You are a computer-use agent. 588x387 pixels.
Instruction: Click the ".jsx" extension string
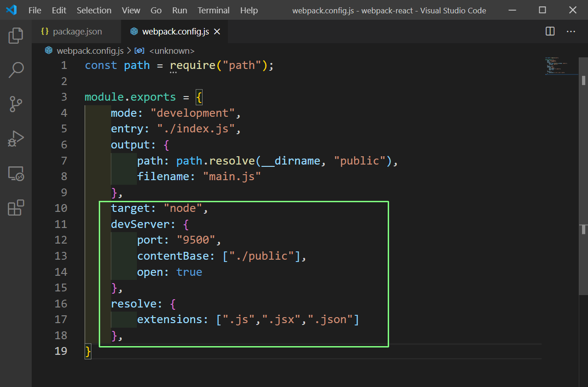coord(281,319)
